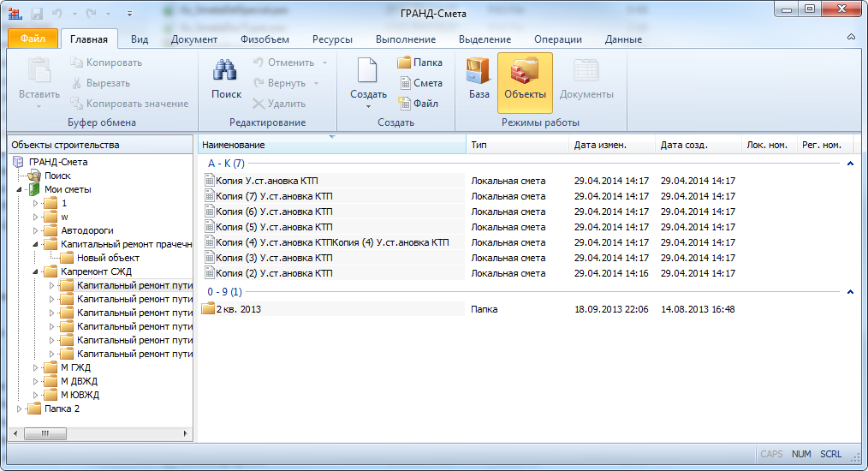Click Вырезать scissors command
The height and width of the screenshot is (471, 868).
(x=101, y=83)
